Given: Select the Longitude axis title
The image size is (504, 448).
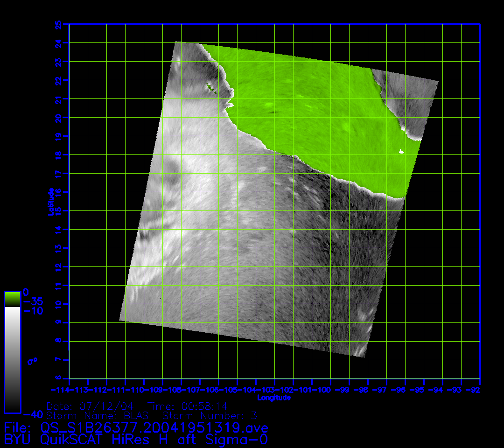Looking at the screenshot, I should pyautogui.click(x=274, y=398).
